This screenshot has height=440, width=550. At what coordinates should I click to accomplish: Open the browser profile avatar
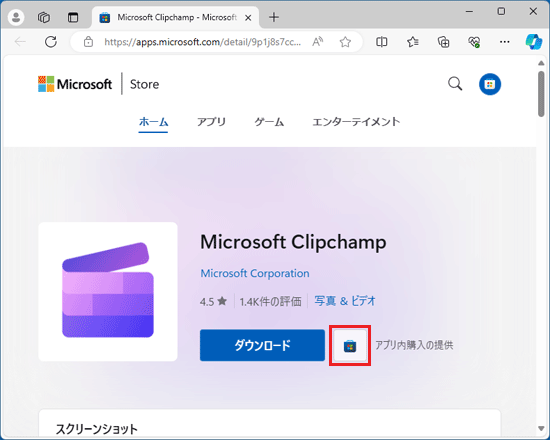tap(16, 17)
